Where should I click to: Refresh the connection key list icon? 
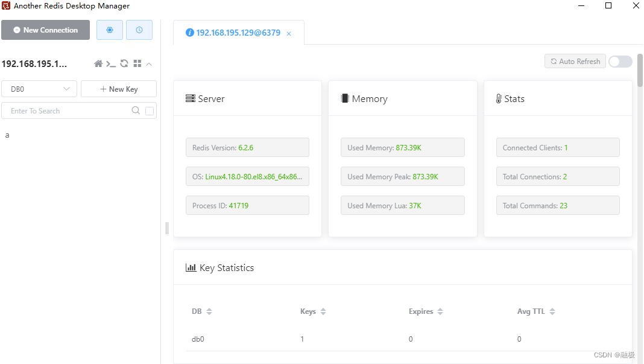124,64
